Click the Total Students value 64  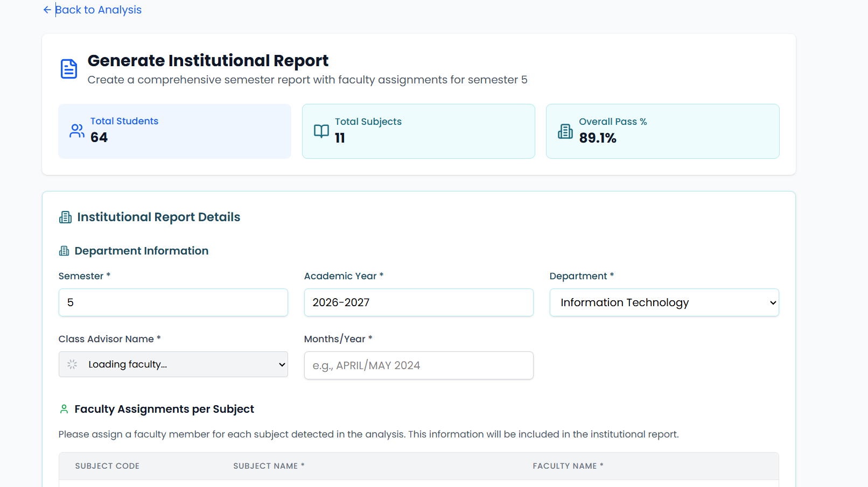(x=99, y=137)
